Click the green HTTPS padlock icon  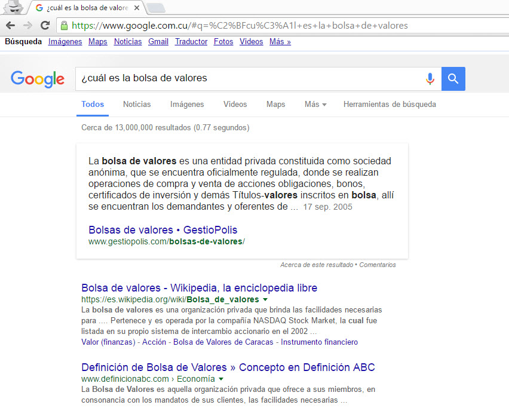click(x=65, y=25)
